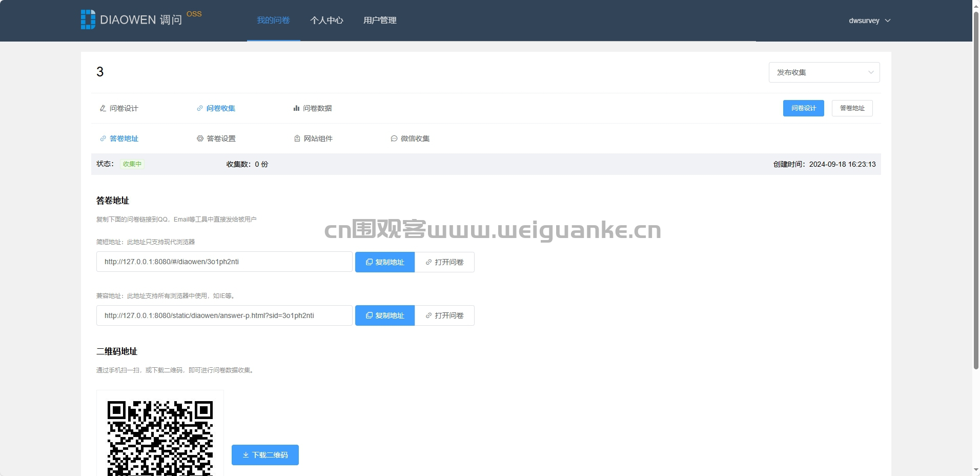980x476 pixels.
Task: Select the 答卷地址 sub-tab
Action: point(119,138)
